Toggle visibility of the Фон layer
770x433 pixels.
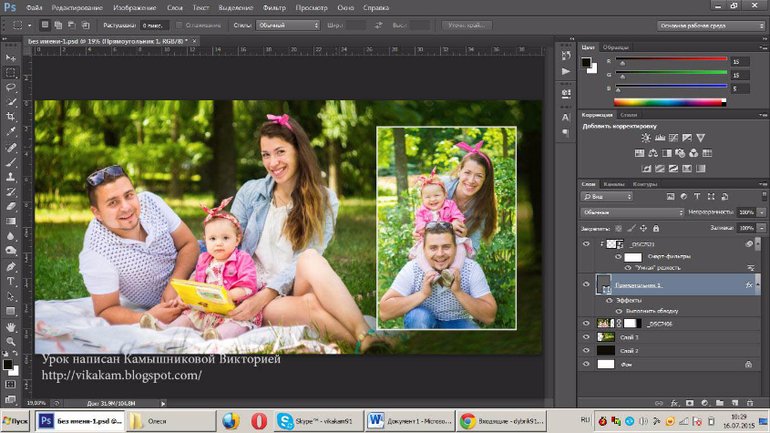(587, 365)
